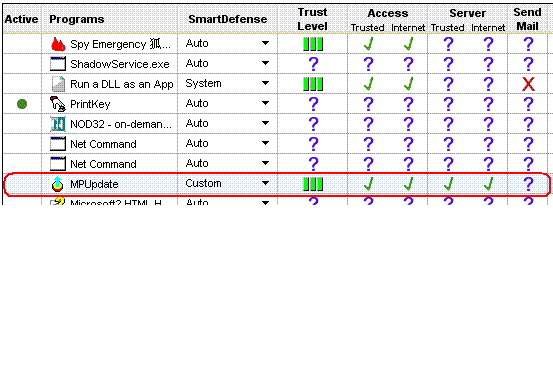The height and width of the screenshot is (384, 553).
Task: Open SmartDefense dropdown for NOD32
Action: pyautogui.click(x=266, y=123)
